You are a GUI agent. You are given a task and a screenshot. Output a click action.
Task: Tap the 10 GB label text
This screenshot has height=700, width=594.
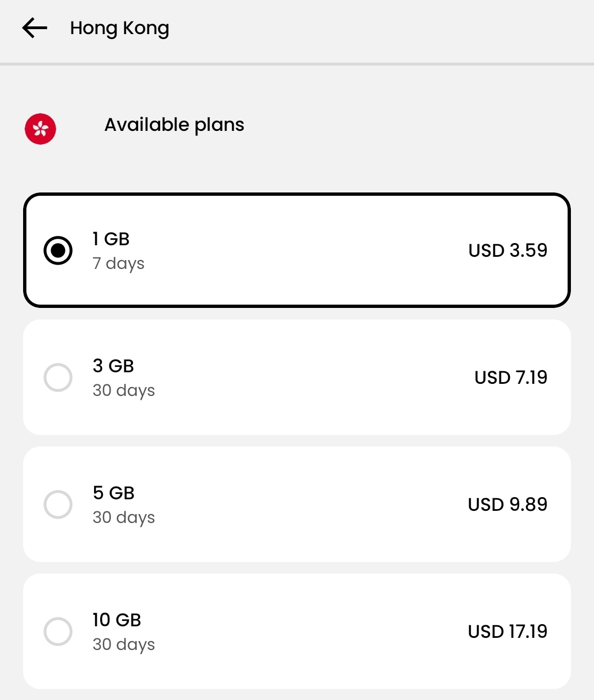tap(117, 620)
